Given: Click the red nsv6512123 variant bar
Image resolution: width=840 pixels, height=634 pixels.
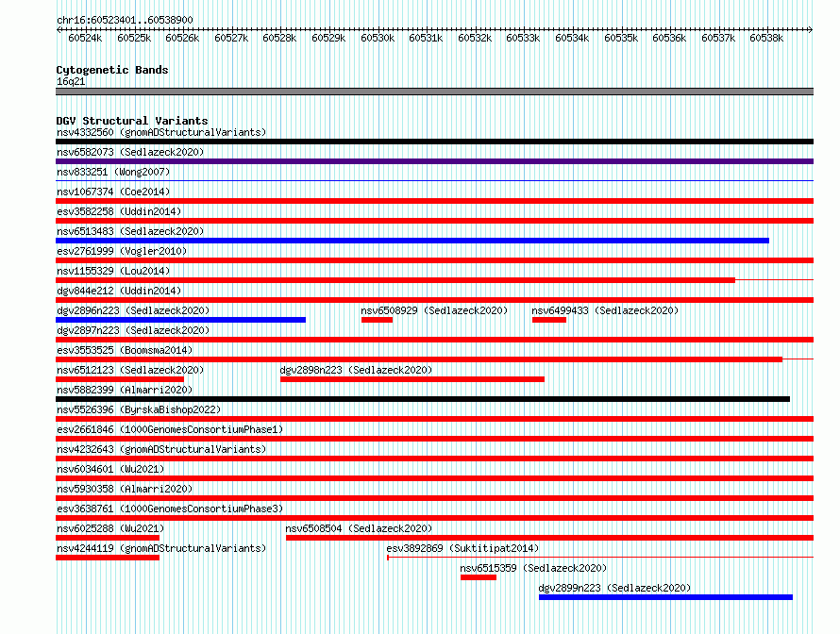Looking at the screenshot, I should tap(120, 379).
